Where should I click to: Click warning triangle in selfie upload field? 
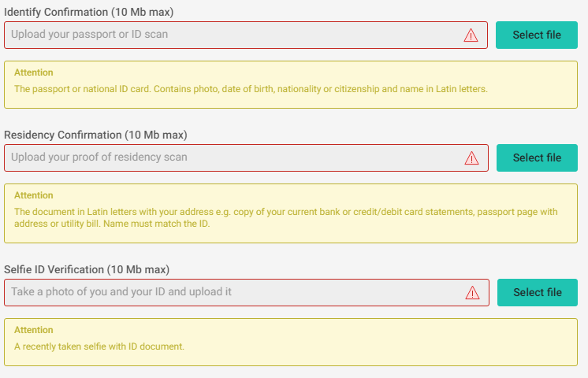coord(472,293)
